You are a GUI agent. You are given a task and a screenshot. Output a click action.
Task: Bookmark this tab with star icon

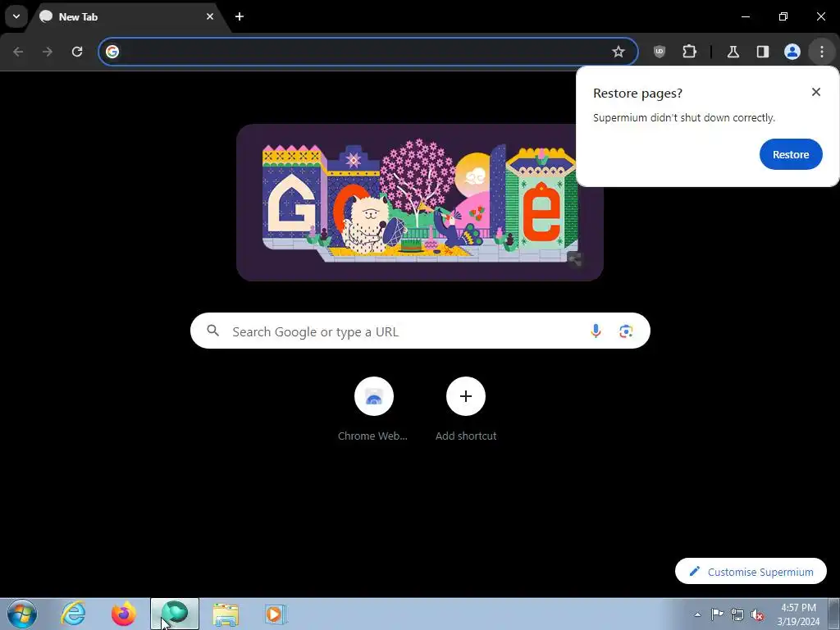pos(619,52)
